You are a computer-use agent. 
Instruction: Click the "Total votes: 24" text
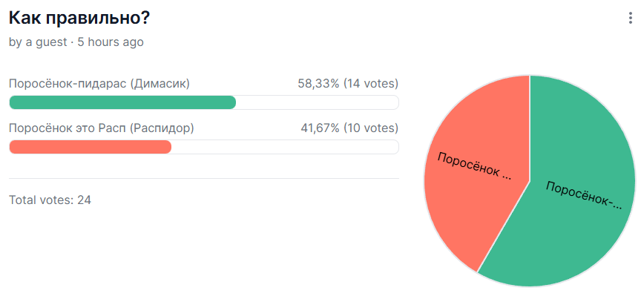point(50,200)
